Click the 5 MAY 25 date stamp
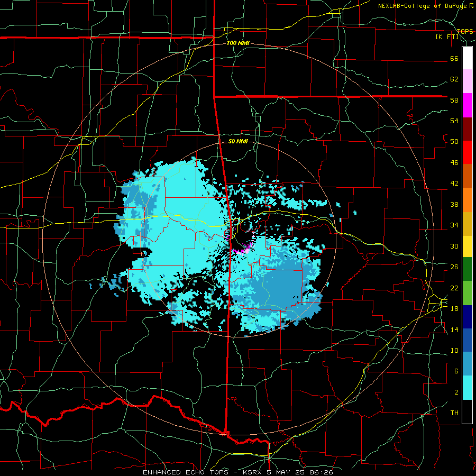The height and width of the screenshot is (476, 476). (x=287, y=472)
